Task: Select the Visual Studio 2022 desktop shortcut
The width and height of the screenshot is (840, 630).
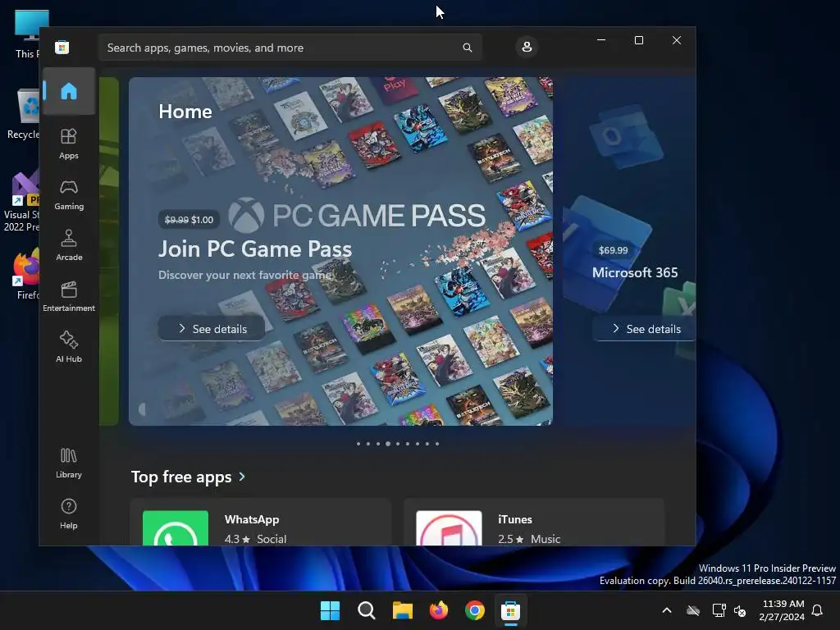Action: tap(22, 202)
